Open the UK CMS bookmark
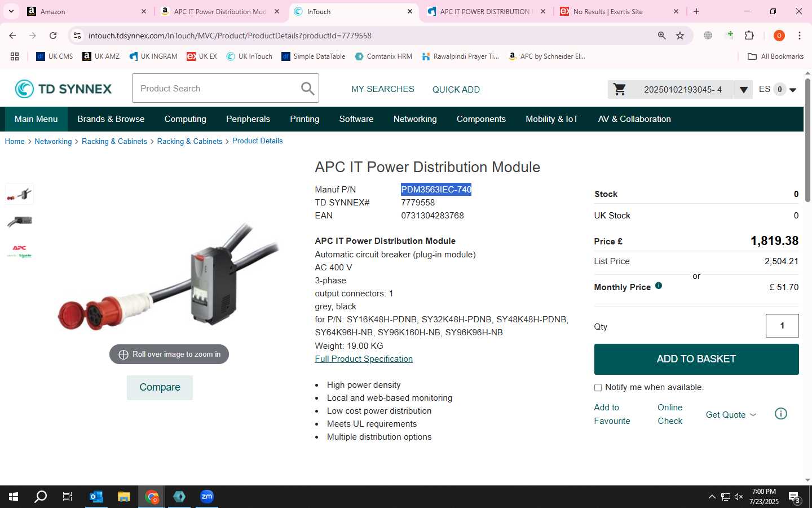This screenshot has height=508, width=812. 55,56
